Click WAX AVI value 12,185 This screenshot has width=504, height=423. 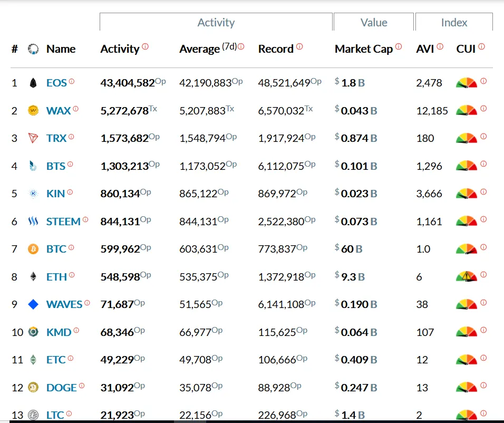432,111
